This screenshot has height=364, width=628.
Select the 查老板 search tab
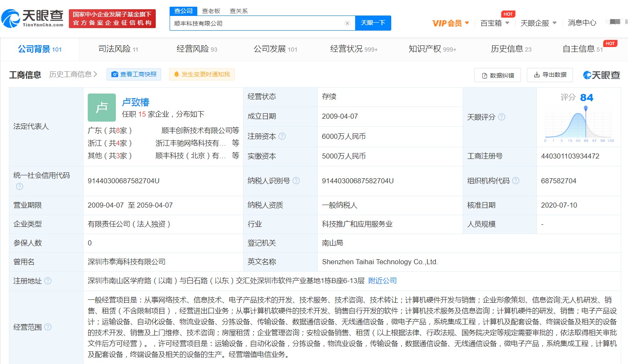click(x=211, y=11)
